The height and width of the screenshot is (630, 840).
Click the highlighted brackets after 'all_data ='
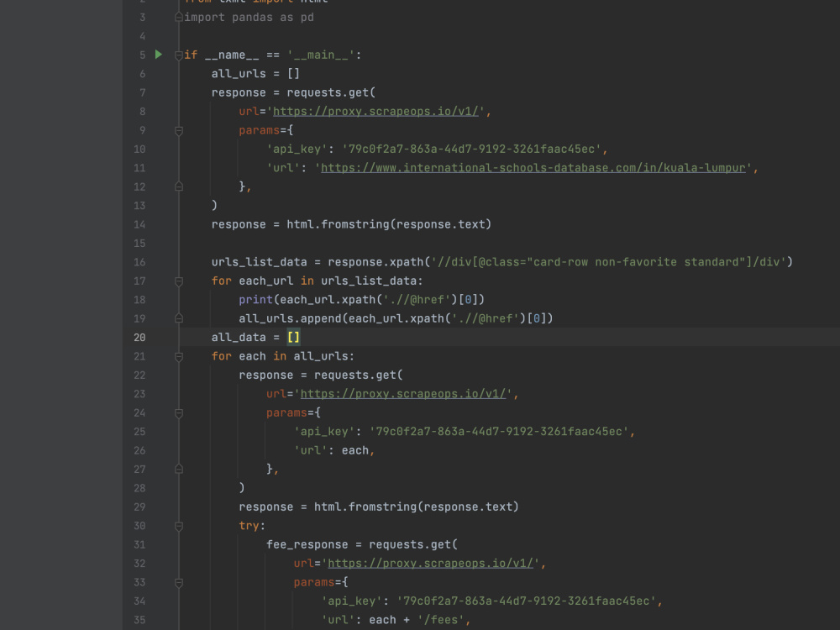293,337
